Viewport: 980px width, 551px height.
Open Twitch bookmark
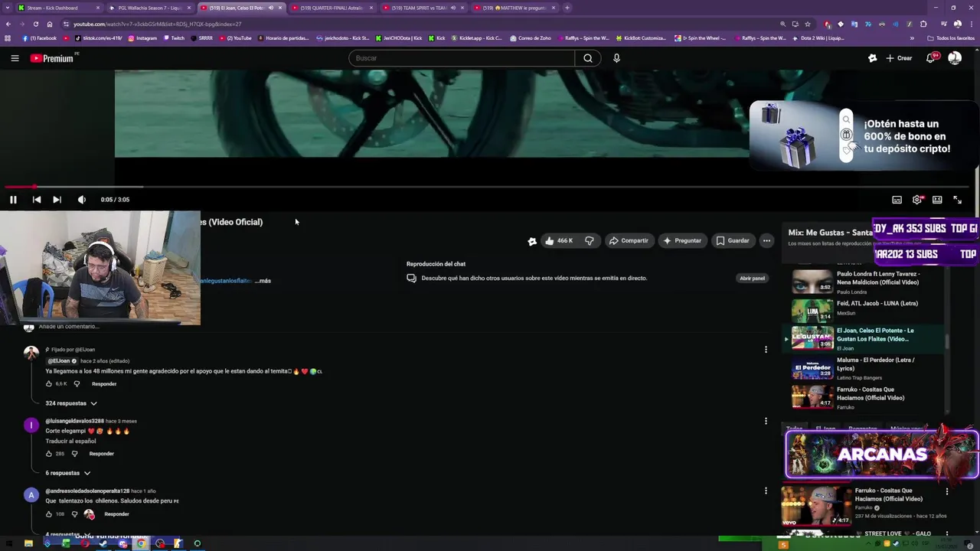tap(174, 38)
